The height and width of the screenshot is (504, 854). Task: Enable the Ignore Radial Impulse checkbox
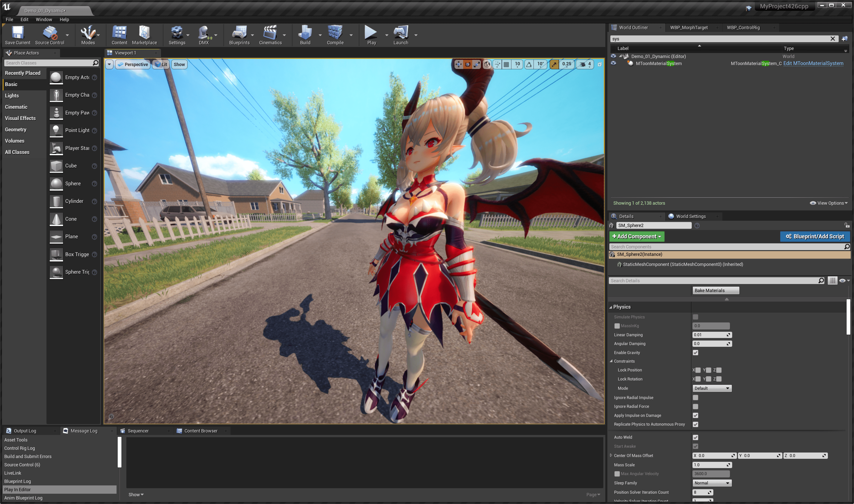coord(695,397)
